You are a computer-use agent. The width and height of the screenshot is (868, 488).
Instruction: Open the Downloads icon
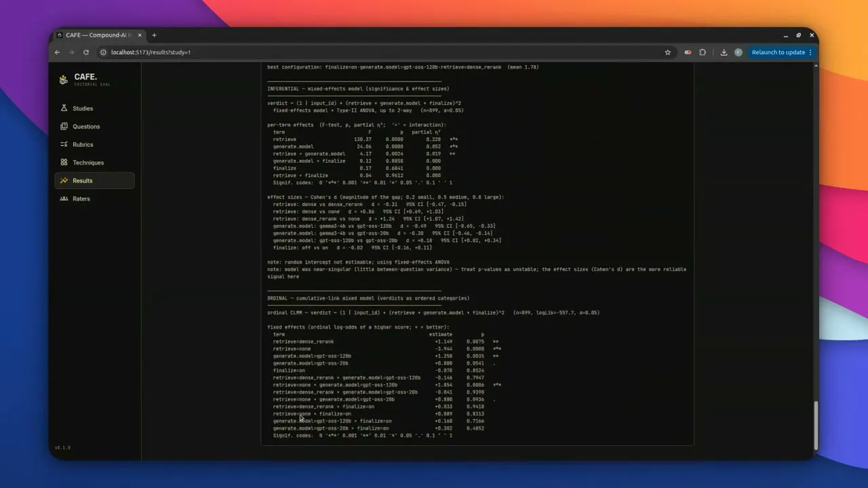pos(724,52)
